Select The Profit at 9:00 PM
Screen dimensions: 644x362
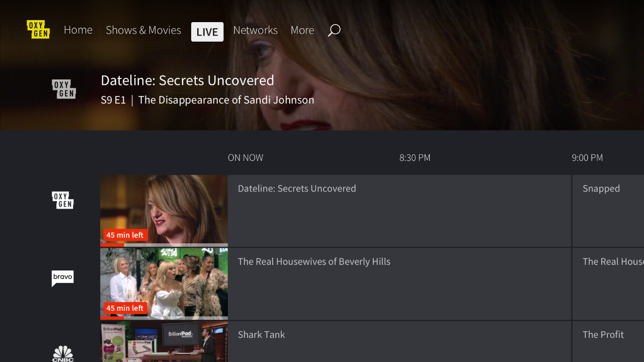click(608, 342)
